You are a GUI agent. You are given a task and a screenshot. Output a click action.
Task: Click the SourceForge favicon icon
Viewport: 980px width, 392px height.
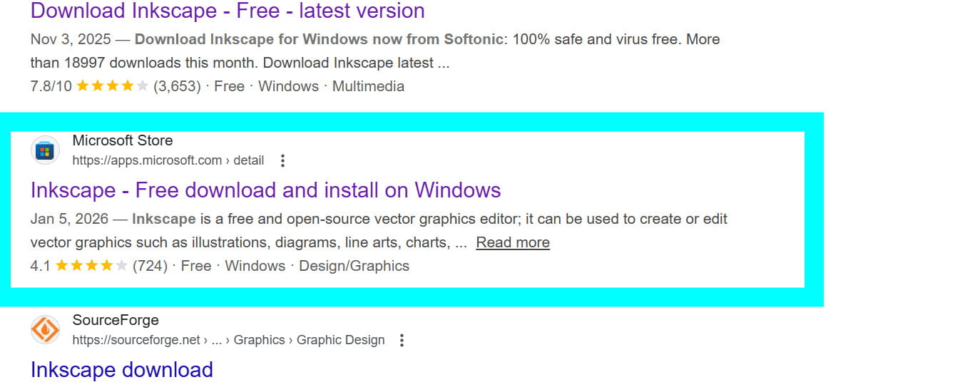coord(46,330)
